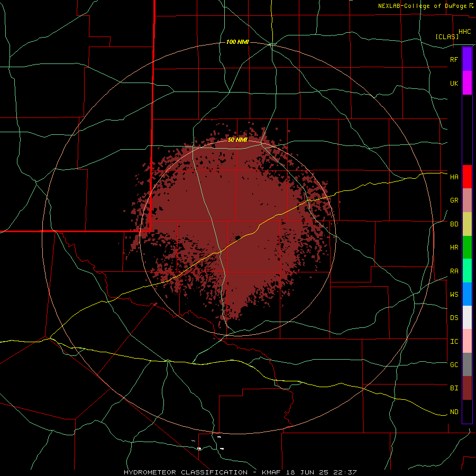The image size is (476, 476).
Task: Pick the green HR legend color
Action: click(467, 248)
